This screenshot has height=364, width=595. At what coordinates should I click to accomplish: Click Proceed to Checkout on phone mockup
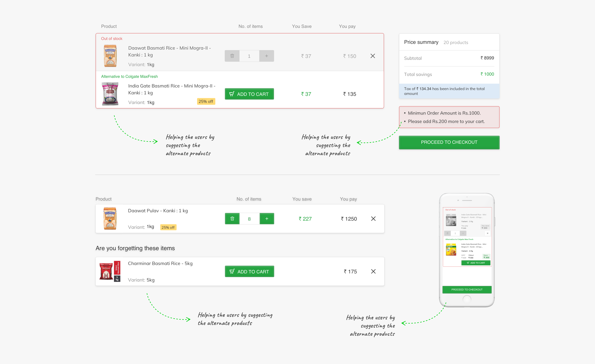(467, 290)
